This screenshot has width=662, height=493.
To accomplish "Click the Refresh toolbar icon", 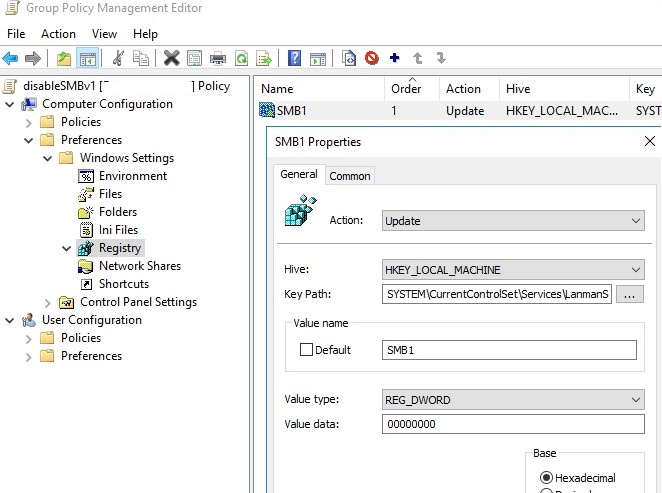I will click(241, 58).
